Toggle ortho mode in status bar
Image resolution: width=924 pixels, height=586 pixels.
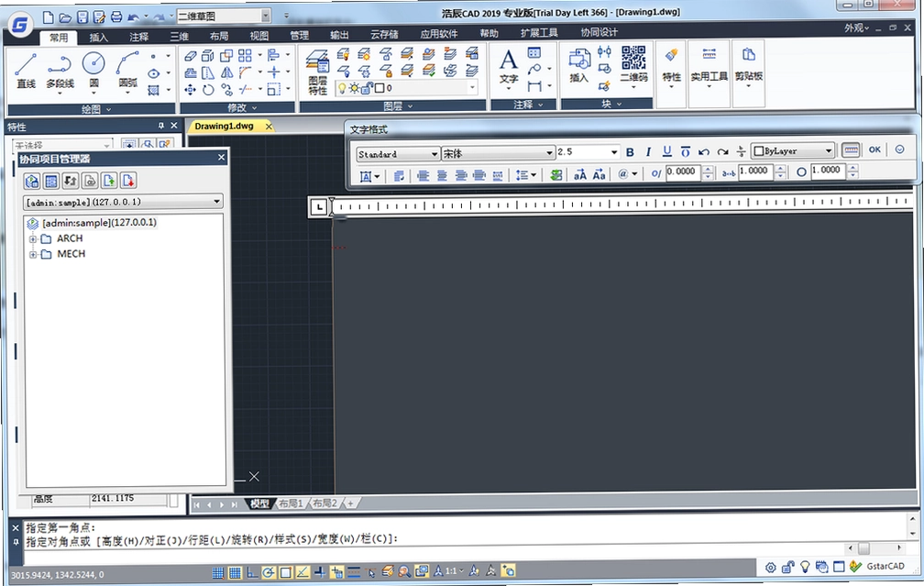(x=252, y=572)
